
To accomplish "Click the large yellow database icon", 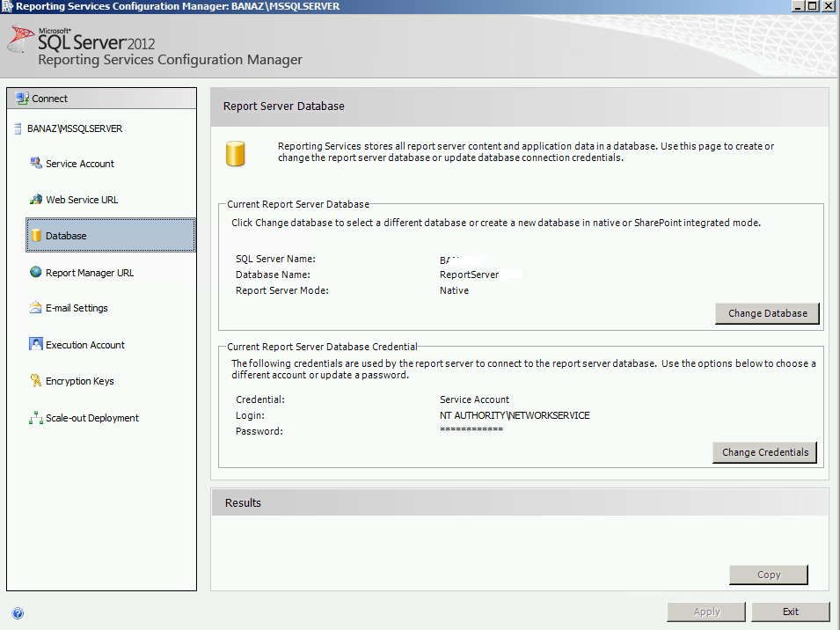I will (x=235, y=153).
